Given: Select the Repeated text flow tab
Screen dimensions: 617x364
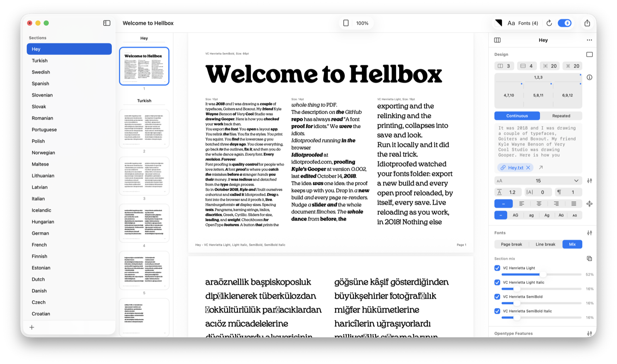Looking at the screenshot, I should (x=561, y=116).
